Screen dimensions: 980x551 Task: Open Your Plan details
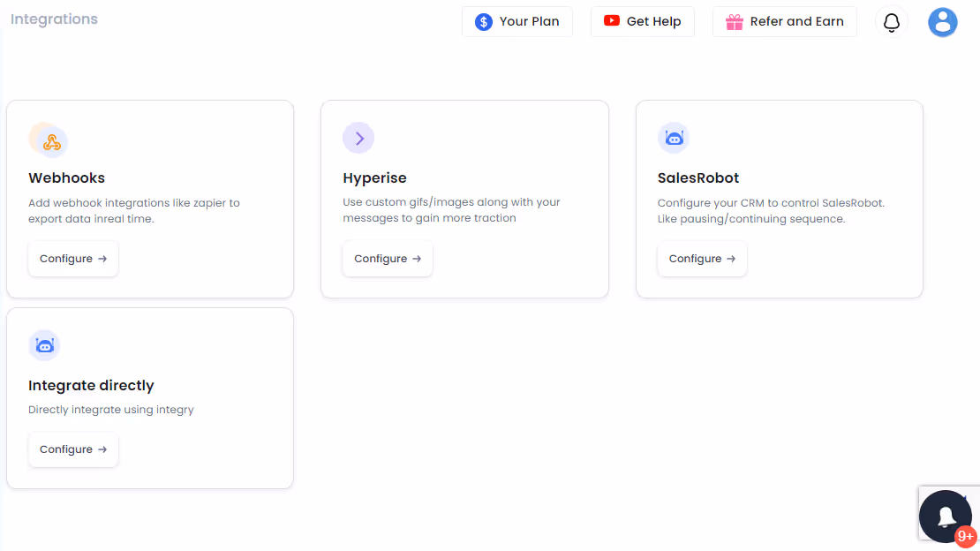[x=516, y=21]
